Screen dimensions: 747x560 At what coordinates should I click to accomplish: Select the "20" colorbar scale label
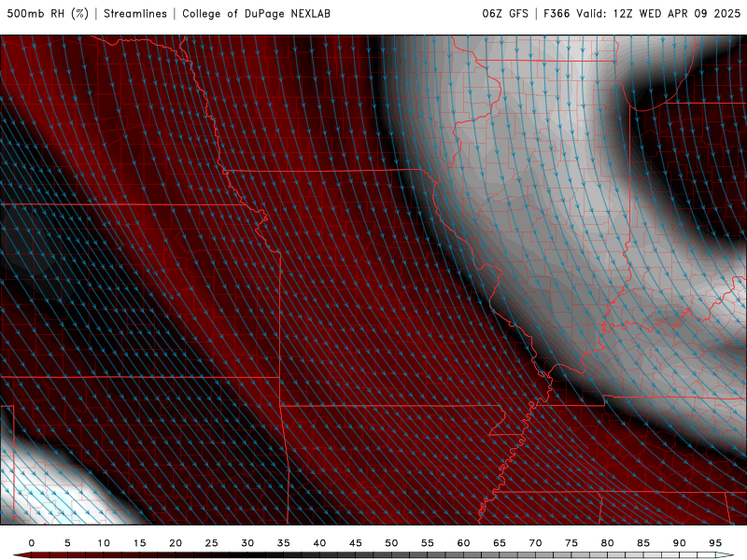[176, 543]
